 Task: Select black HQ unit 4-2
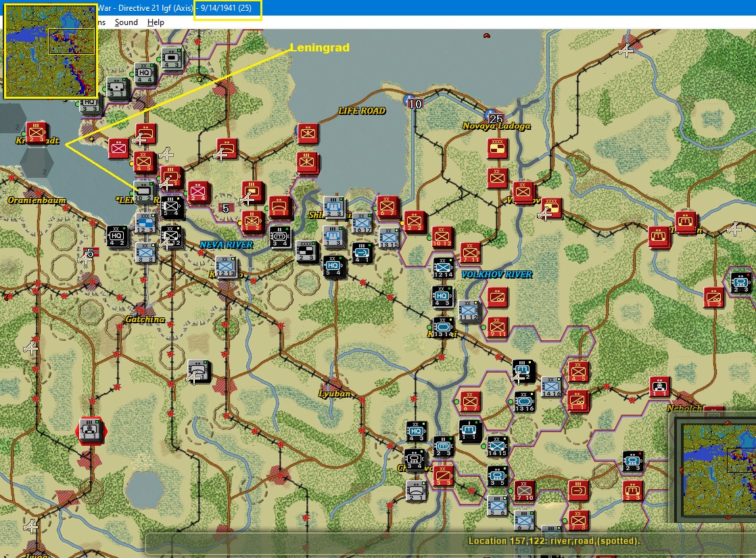click(117, 236)
